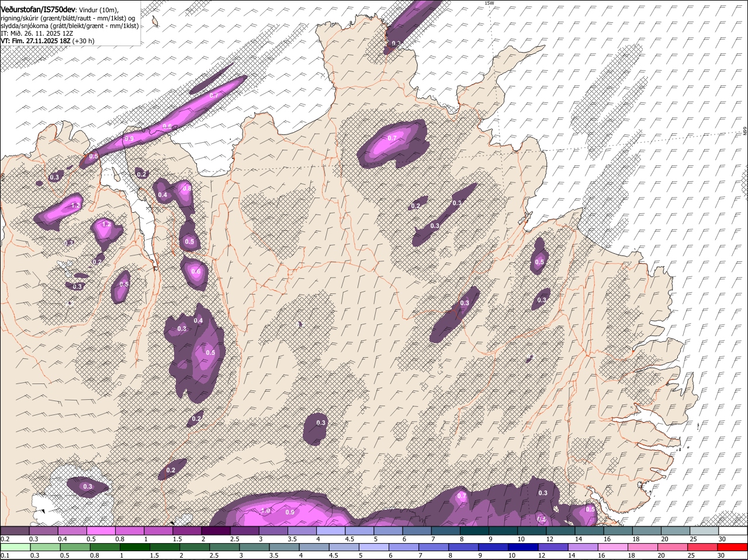This screenshot has height=560, width=748.
Task: Click the bright pink top-row swatch at 0.5
Action: pos(101,530)
